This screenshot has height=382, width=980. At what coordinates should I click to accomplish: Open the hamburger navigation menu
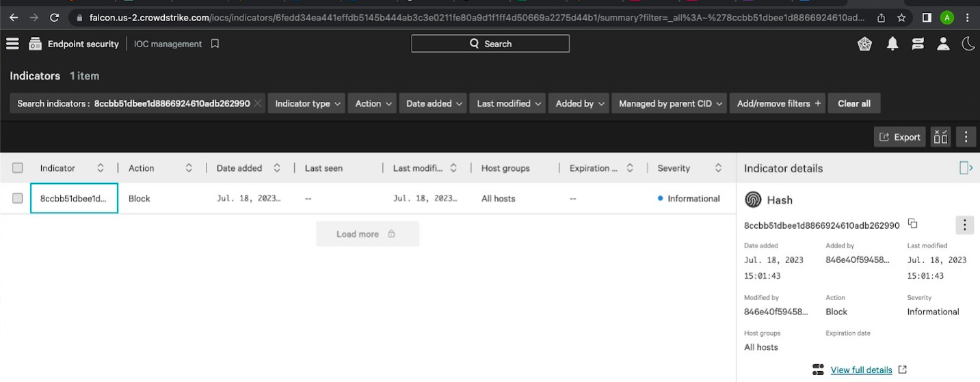(x=12, y=44)
